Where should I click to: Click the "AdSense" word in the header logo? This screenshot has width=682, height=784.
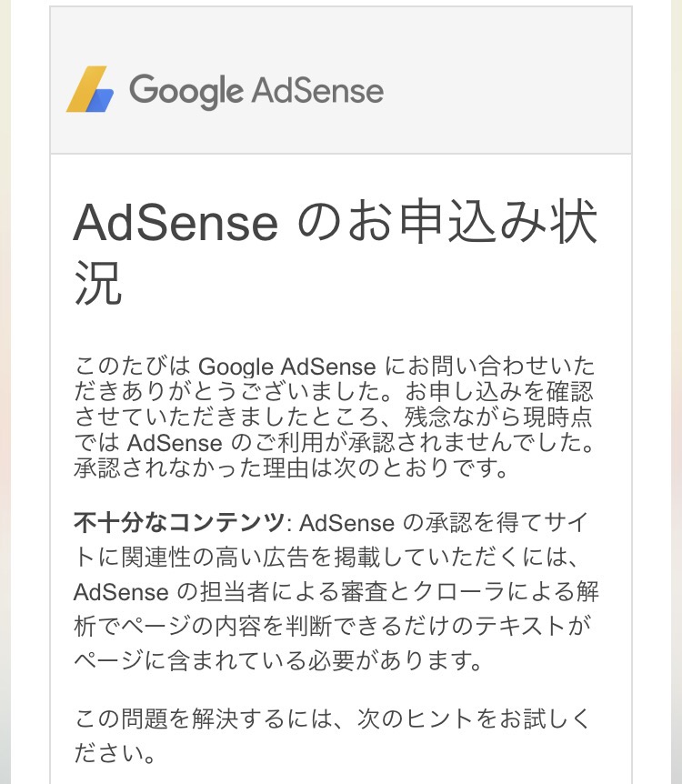316,91
